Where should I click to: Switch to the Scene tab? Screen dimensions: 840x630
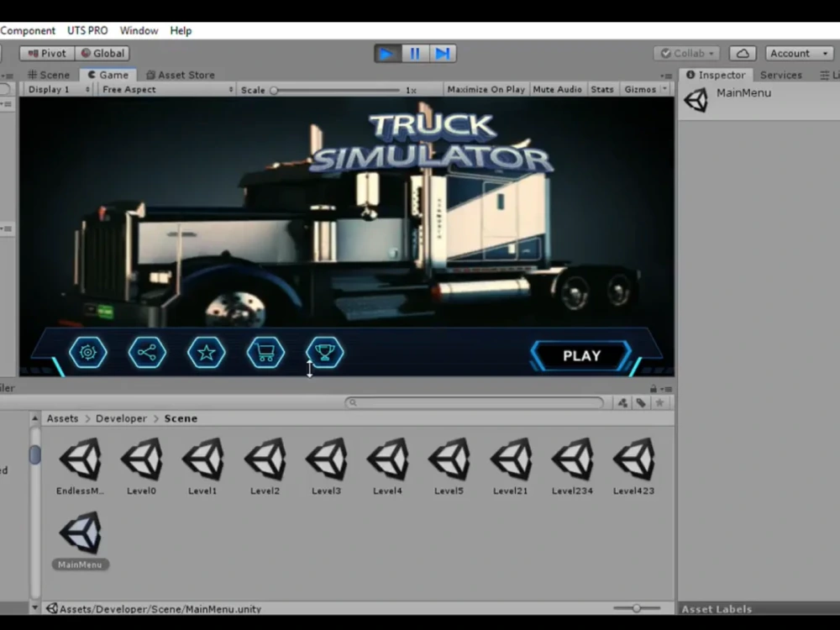tap(49, 75)
